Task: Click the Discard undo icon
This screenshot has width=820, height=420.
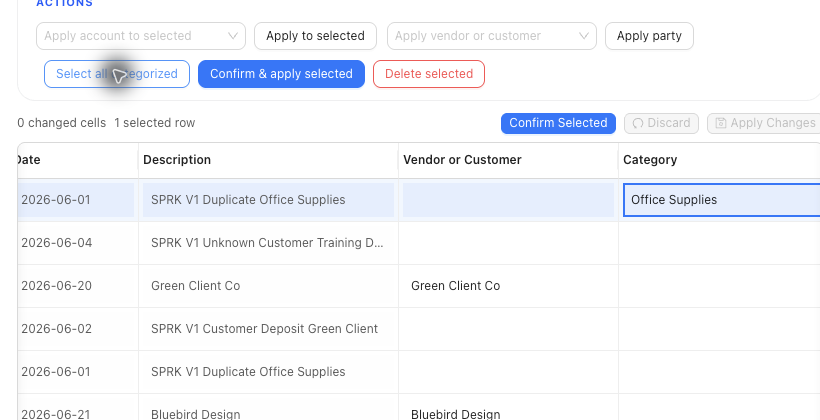Action: point(638,123)
